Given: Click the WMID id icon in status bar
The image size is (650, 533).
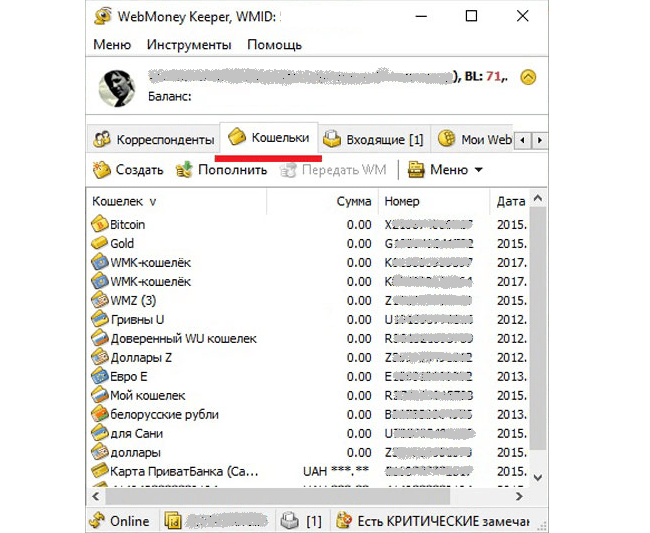Looking at the screenshot, I should click(173, 521).
